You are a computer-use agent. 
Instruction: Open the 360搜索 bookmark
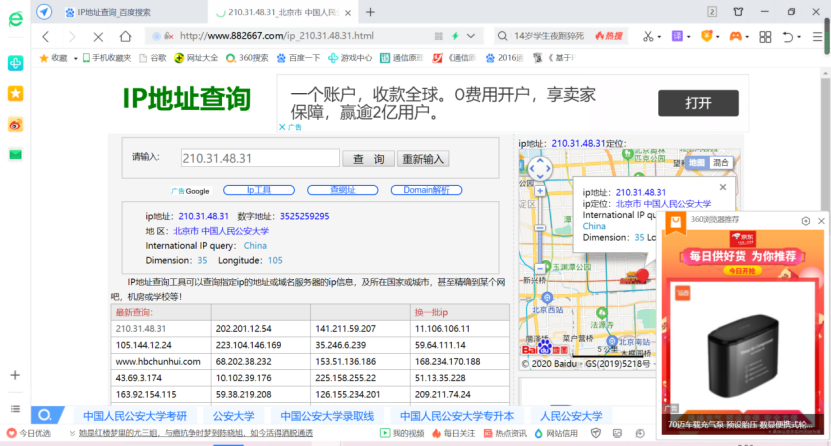click(247, 58)
